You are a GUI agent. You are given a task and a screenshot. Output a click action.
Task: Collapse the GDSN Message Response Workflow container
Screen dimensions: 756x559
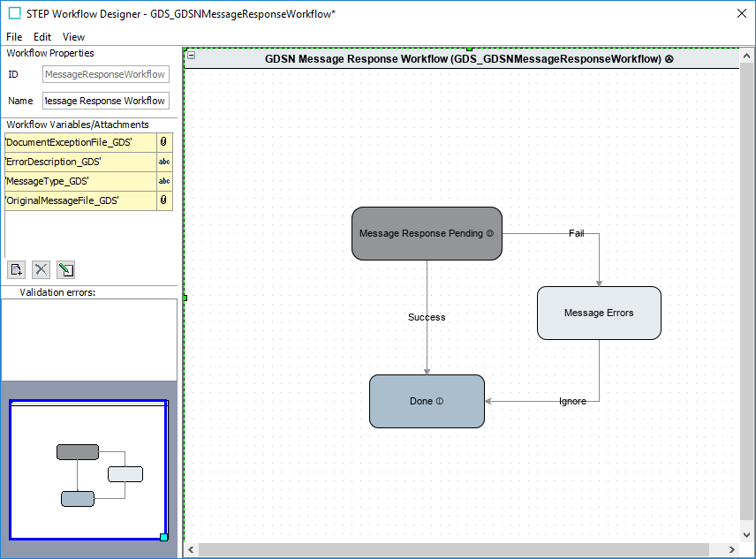click(x=192, y=56)
